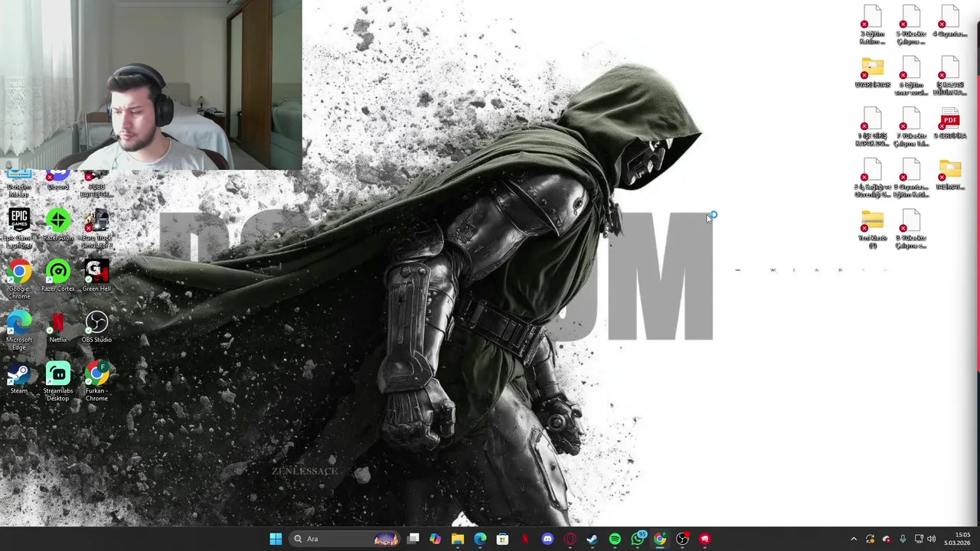
Task: Open OBS Studio from the taskbar
Action: click(682, 539)
